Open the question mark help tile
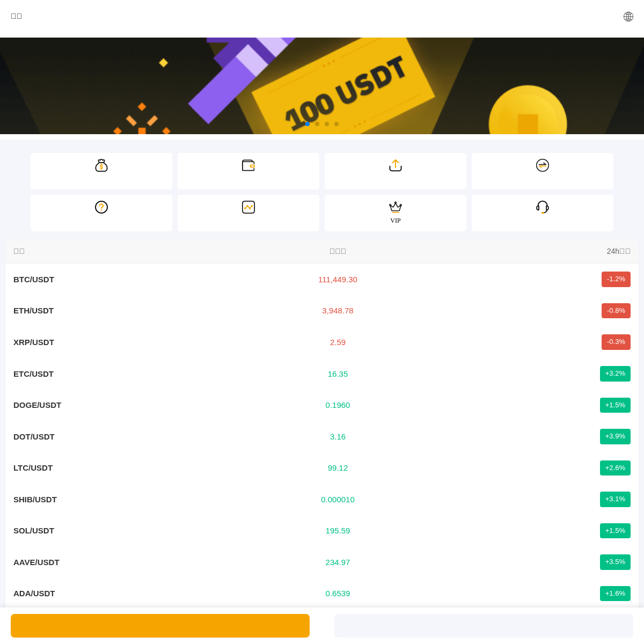Image resolution: width=644 pixels, height=644 pixels. click(101, 213)
